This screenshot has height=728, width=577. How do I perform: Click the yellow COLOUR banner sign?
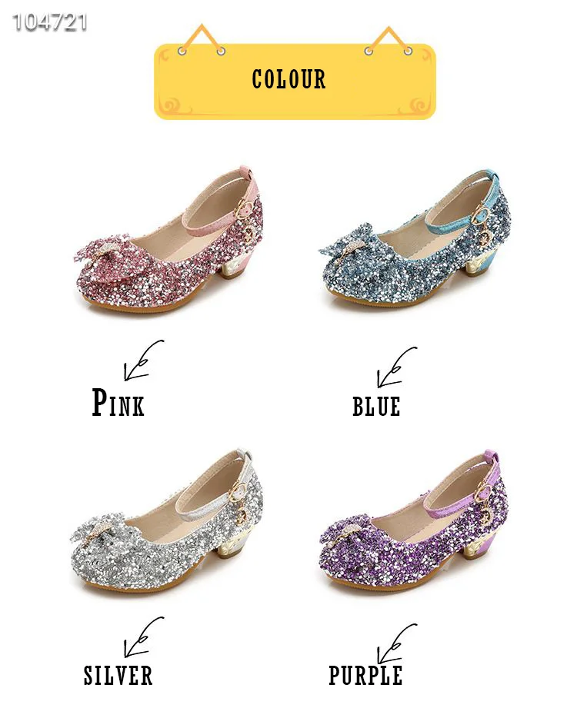[295, 81]
